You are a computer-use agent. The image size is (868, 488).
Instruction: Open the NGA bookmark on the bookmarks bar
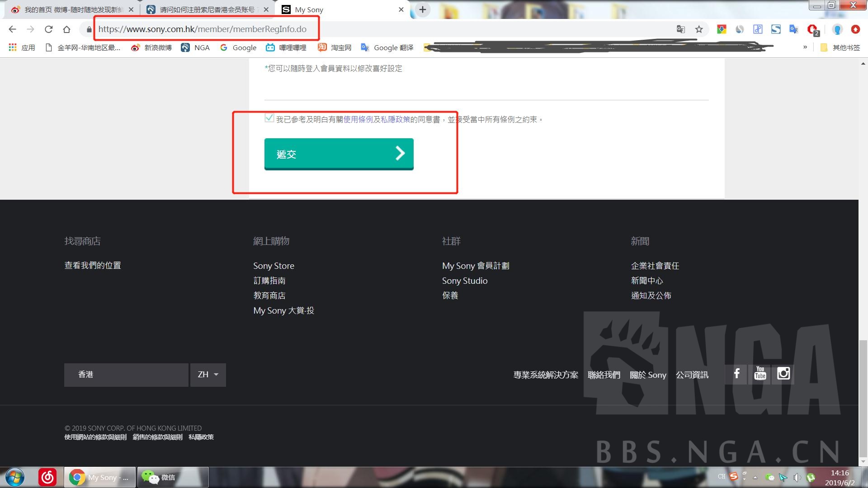tap(195, 47)
